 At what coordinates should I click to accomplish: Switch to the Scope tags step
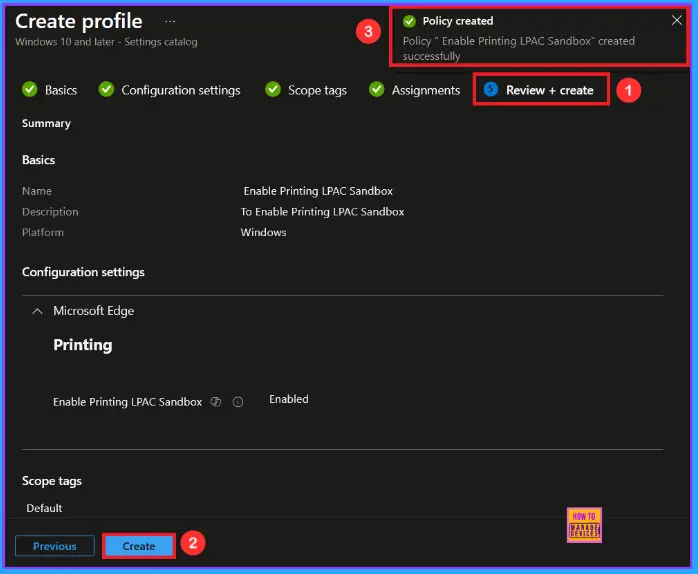(x=317, y=90)
